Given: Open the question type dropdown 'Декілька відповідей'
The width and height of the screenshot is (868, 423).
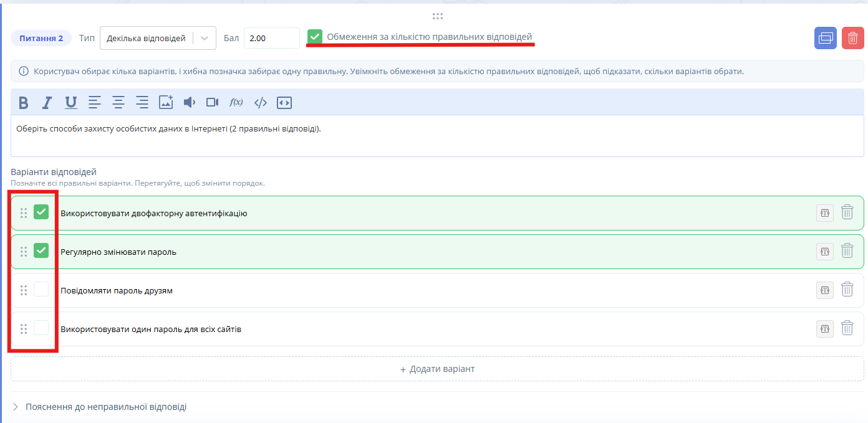Looking at the screenshot, I should (x=158, y=38).
